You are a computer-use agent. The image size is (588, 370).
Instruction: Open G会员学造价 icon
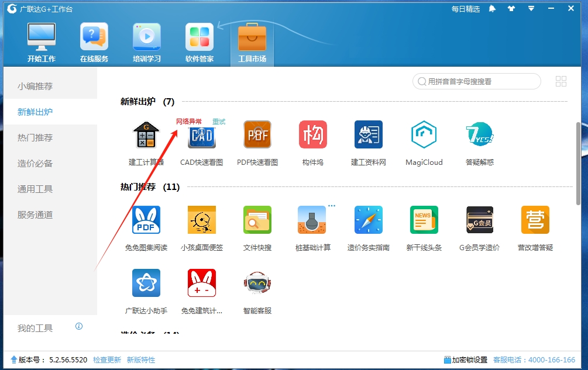click(x=480, y=220)
